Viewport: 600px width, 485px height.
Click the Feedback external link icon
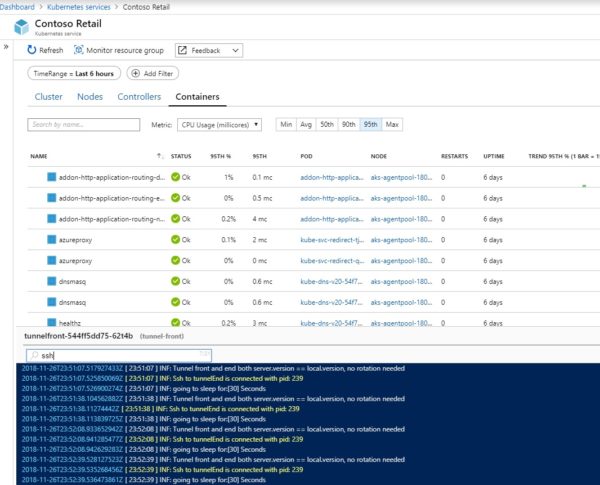point(183,50)
